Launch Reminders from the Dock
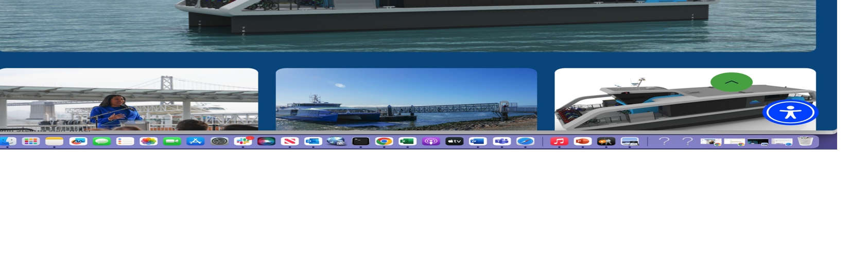 [125, 141]
